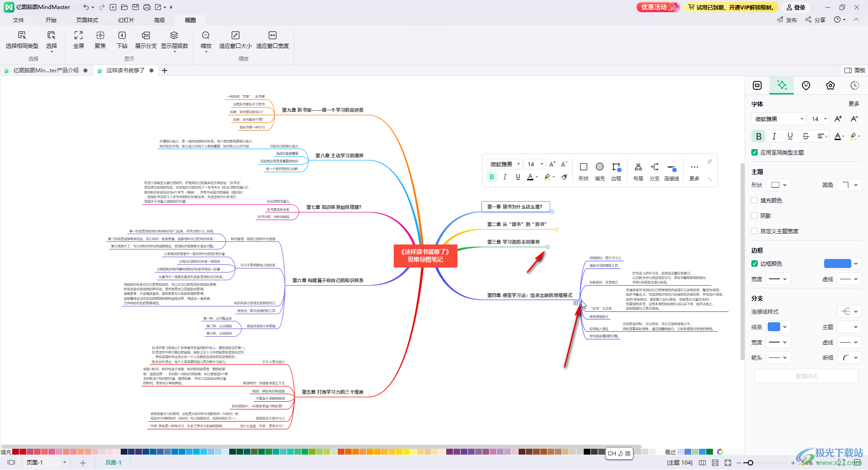Open the File menu
This screenshot has width=868, height=470.
coord(19,20)
